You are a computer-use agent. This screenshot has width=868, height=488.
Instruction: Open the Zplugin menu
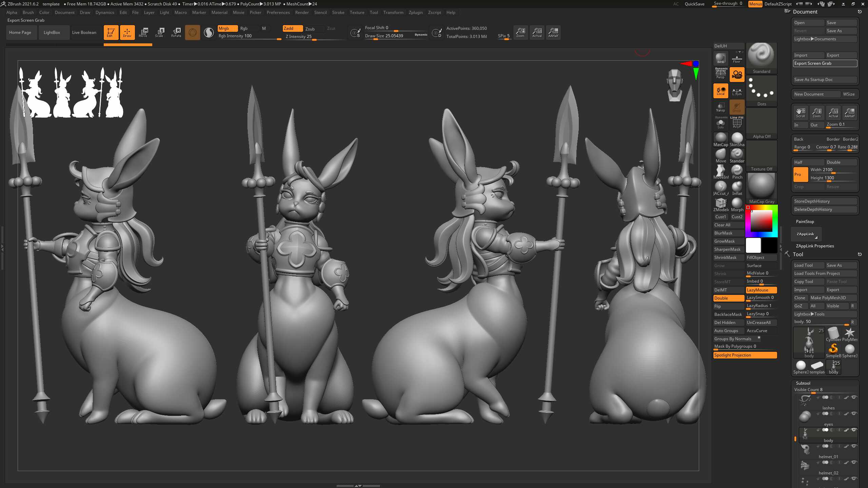coord(416,13)
